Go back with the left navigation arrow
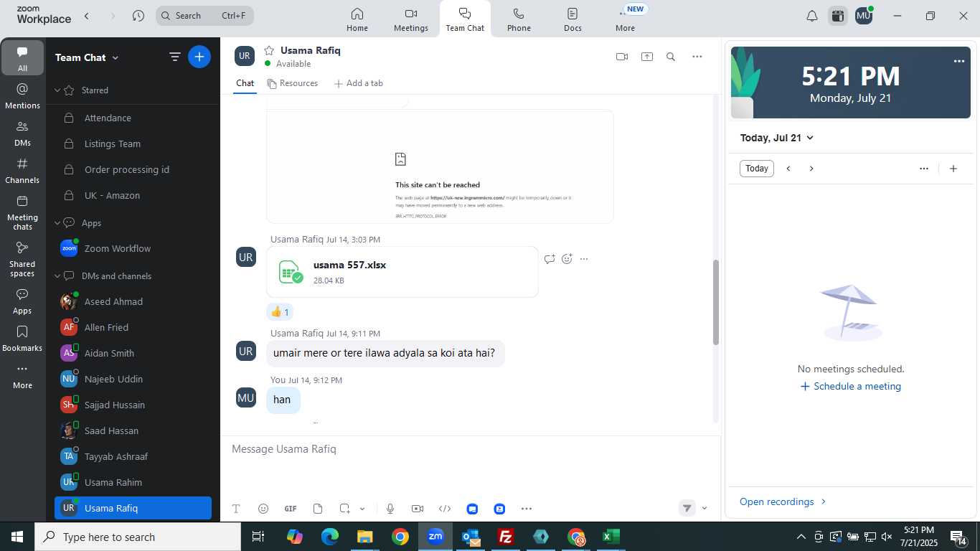 click(87, 16)
